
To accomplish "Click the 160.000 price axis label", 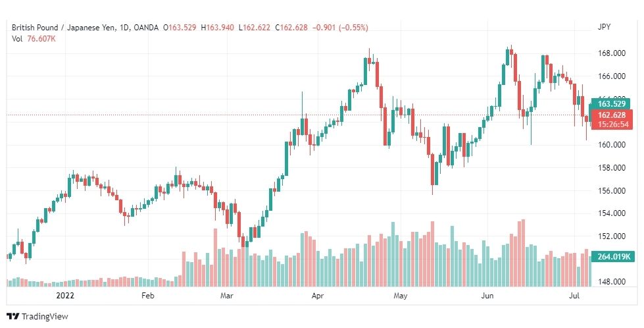I will (612, 145).
